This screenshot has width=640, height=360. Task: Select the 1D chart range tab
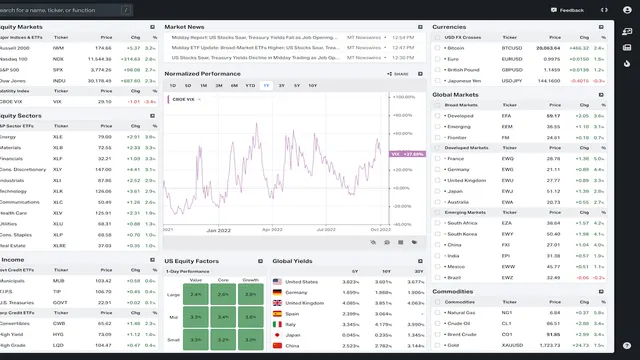(x=173, y=86)
